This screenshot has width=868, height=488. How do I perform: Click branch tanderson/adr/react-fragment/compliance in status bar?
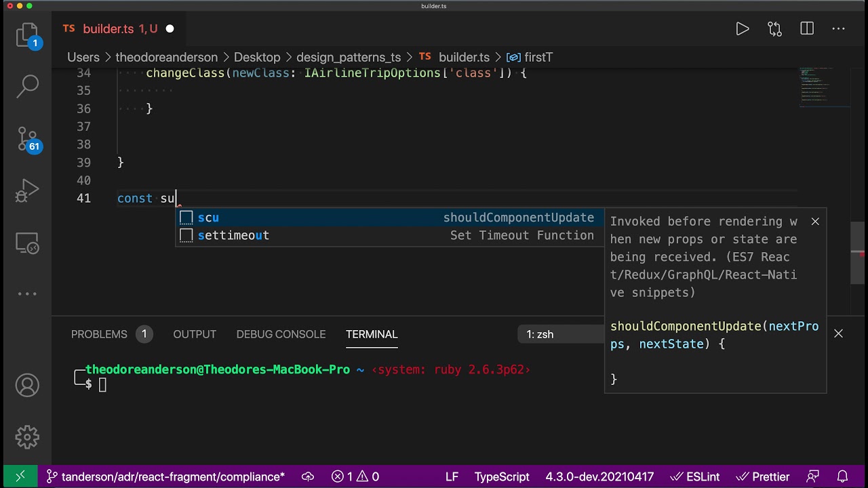[166, 476]
